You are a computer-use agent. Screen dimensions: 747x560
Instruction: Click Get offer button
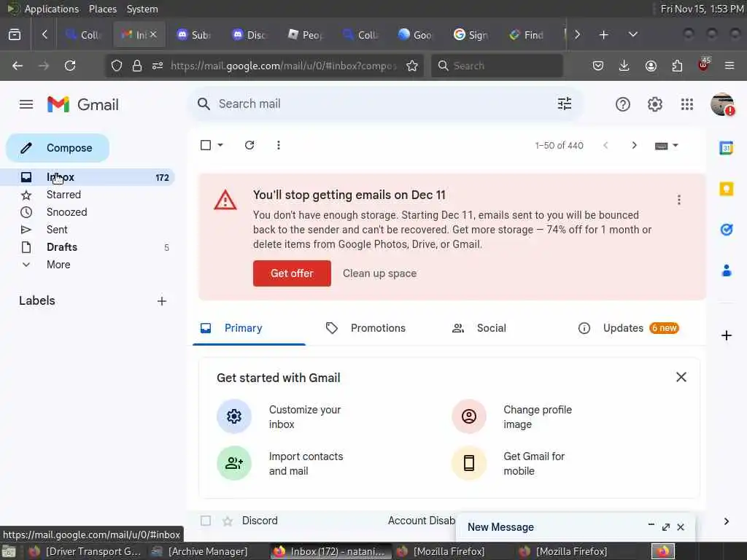tap(292, 273)
